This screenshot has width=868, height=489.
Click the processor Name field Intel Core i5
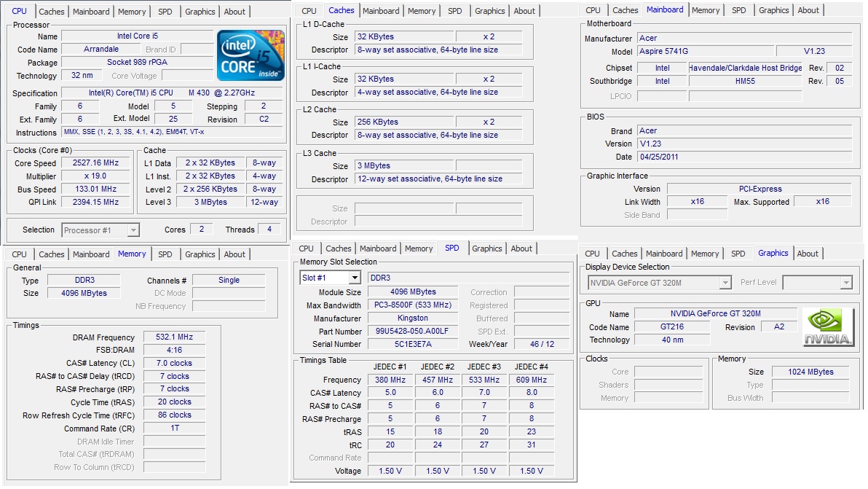point(138,36)
